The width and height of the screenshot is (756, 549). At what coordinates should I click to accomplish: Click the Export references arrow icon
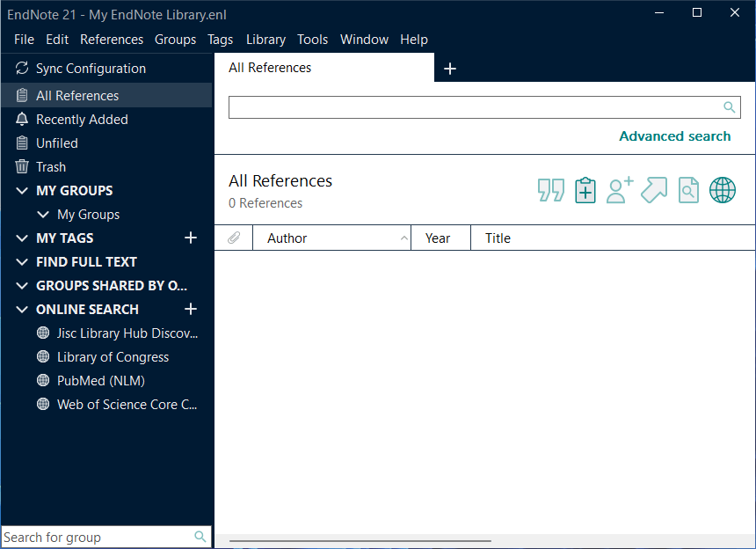point(654,190)
